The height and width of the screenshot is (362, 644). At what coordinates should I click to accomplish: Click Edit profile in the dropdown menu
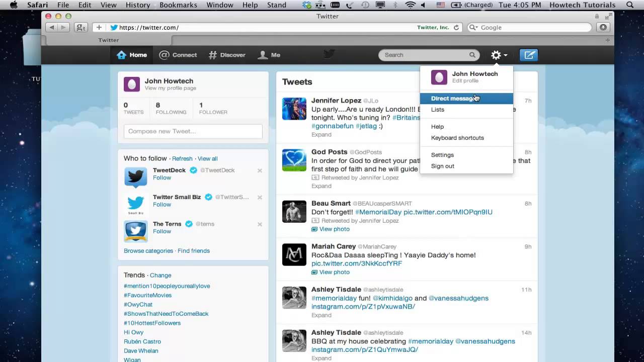(465, 81)
